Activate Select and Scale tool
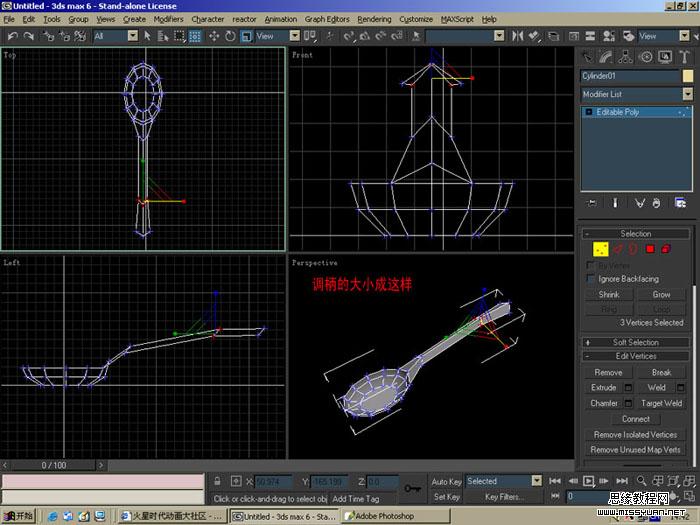Screen dimensions: 700x525 pyautogui.click(x=246, y=36)
